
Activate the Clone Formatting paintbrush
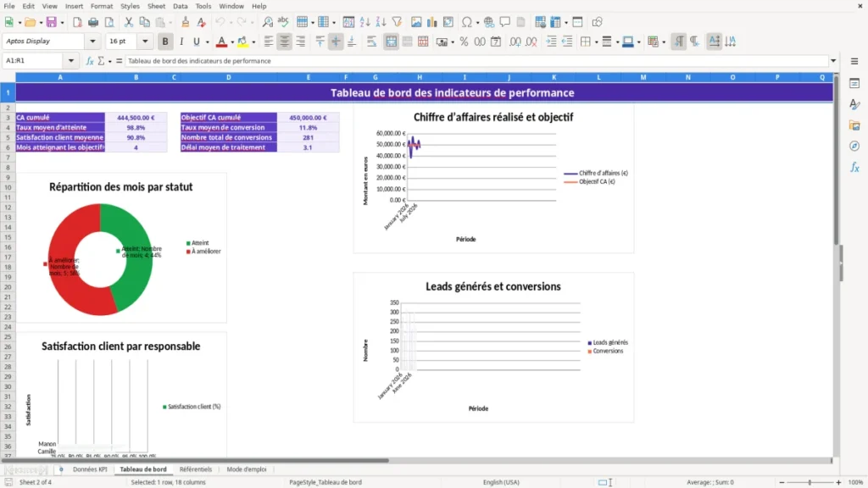click(x=186, y=22)
